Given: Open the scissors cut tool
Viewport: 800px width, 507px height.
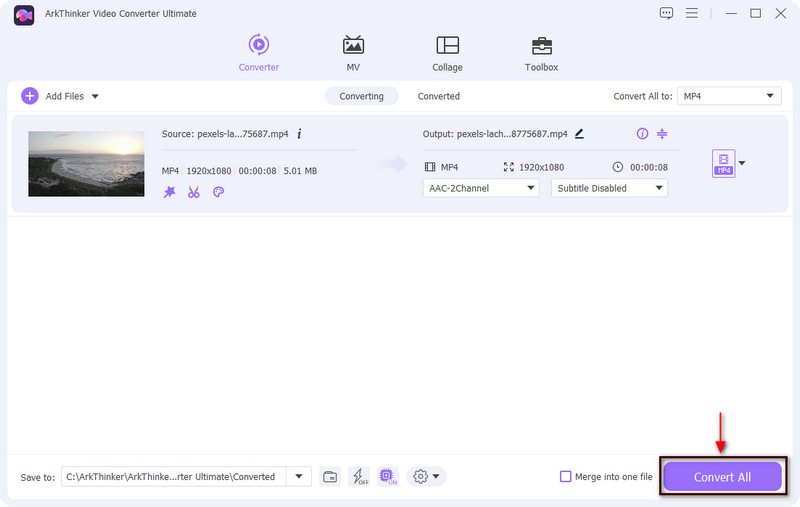Looking at the screenshot, I should (x=193, y=192).
